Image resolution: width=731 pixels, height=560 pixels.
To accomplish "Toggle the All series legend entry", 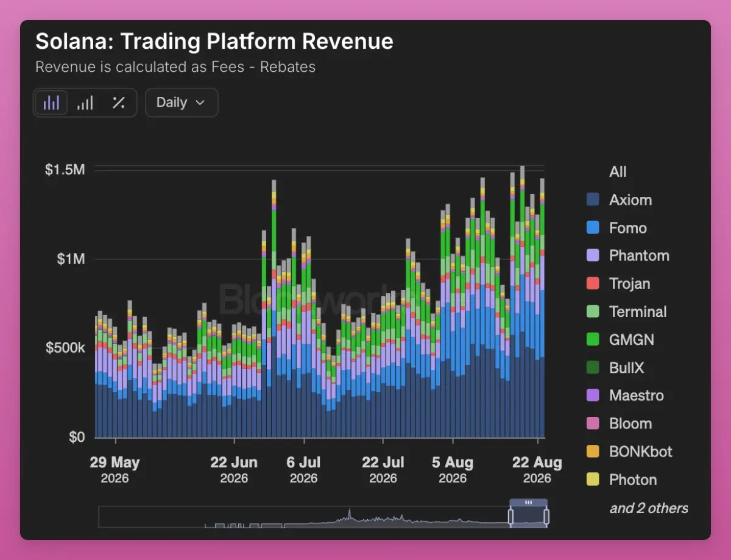I will click(x=618, y=172).
